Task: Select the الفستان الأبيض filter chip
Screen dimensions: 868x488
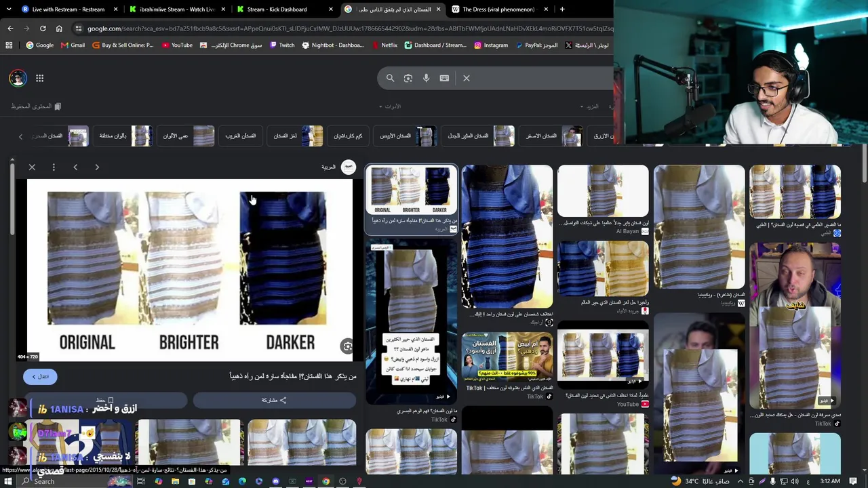Action: [x=406, y=136]
